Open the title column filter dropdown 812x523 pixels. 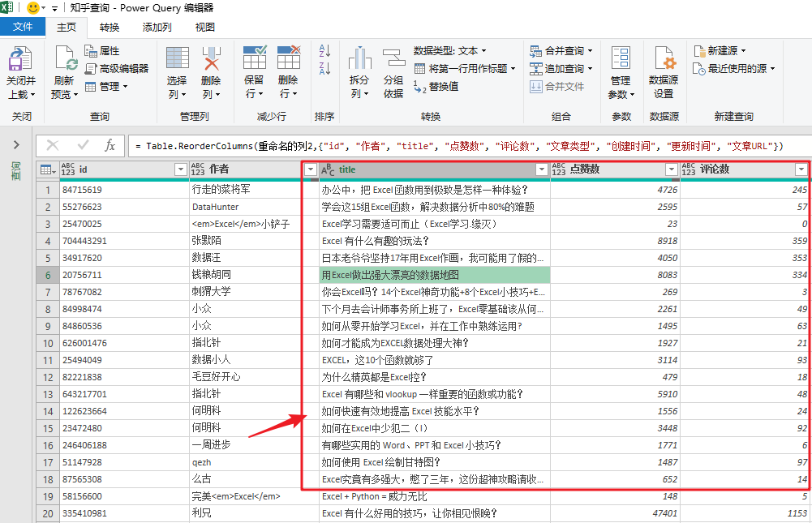[x=542, y=169]
